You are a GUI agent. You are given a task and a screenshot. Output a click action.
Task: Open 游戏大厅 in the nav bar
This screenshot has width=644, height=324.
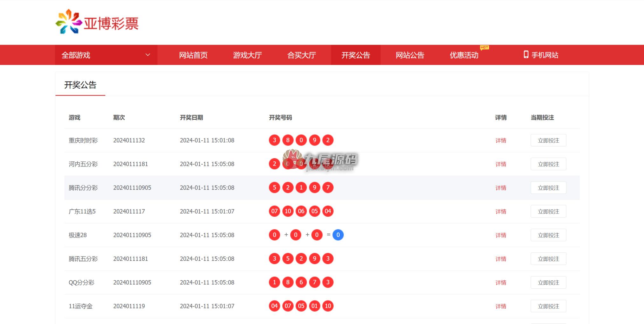[x=247, y=55]
